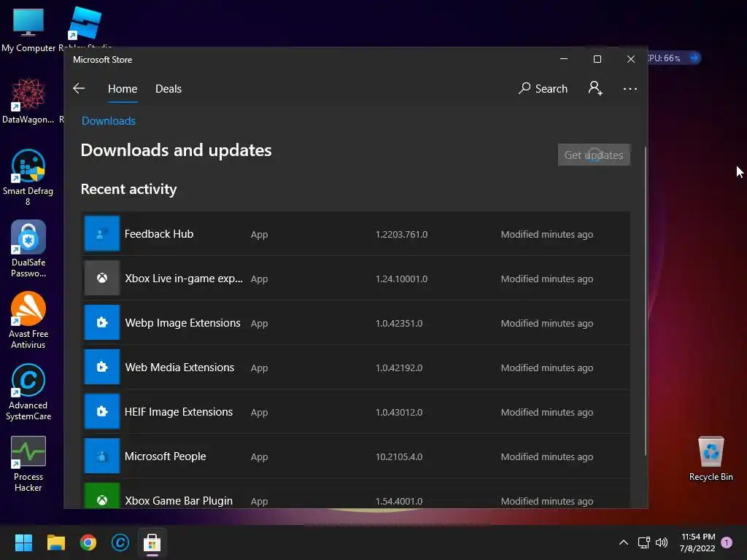Screen dimensions: 747x560
Task: Select the DataWagon desktop shortcut
Action: [28, 101]
